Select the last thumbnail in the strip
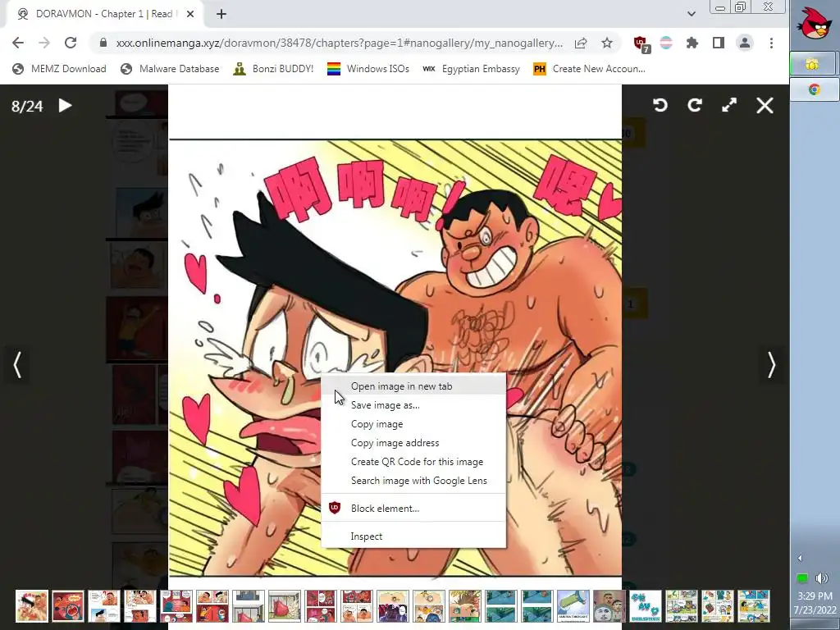 click(x=754, y=606)
